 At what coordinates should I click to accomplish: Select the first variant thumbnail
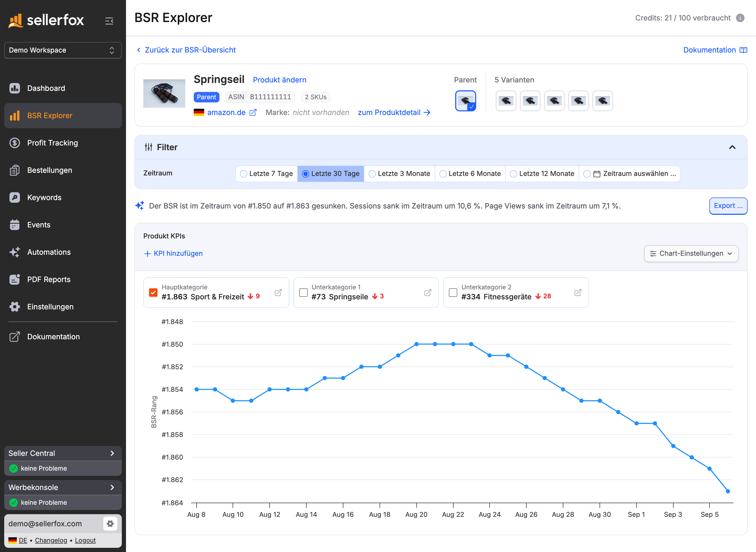click(x=506, y=101)
